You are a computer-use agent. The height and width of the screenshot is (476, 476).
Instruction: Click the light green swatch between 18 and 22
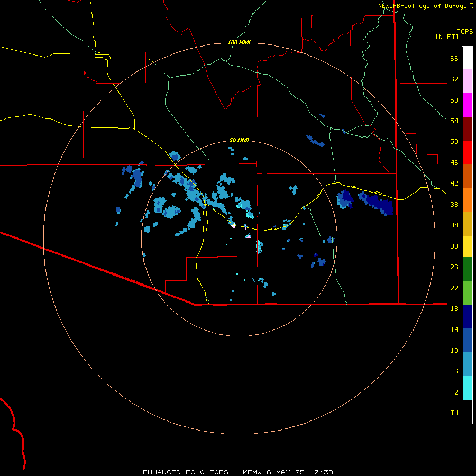[x=467, y=293]
